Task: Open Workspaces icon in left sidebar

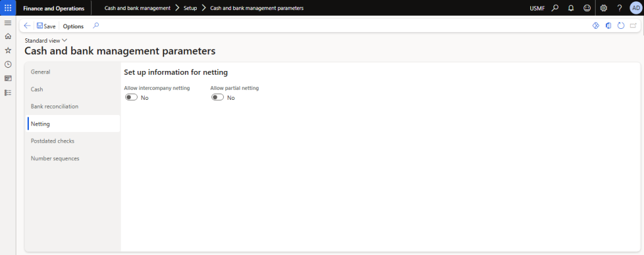Action: (8, 79)
